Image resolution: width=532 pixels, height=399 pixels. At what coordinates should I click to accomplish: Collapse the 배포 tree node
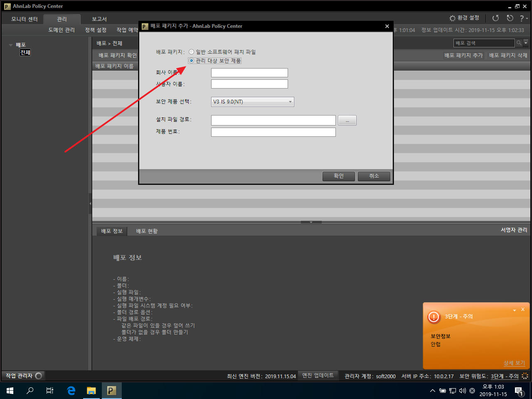click(11, 45)
